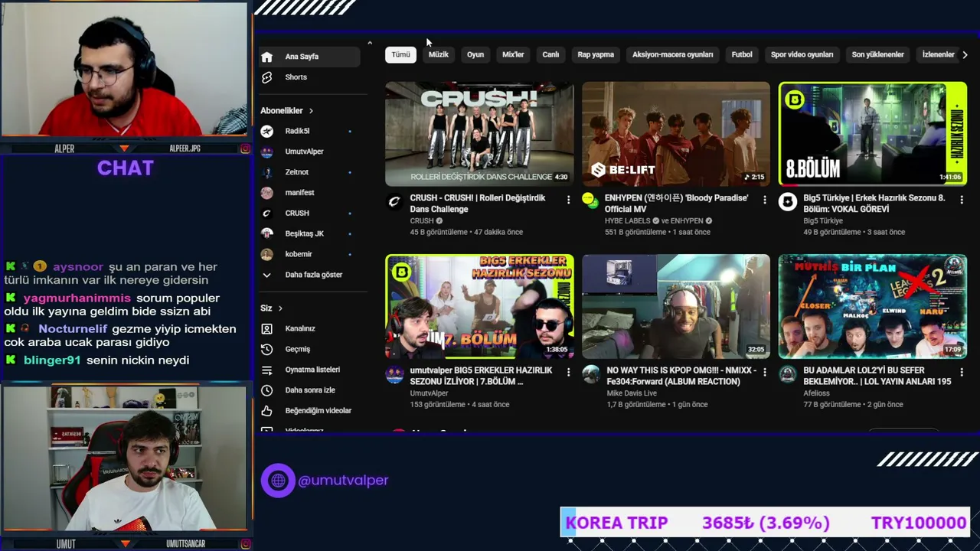Open more options for NMIXX album reaction video
The height and width of the screenshot is (551, 980).
pos(764,372)
